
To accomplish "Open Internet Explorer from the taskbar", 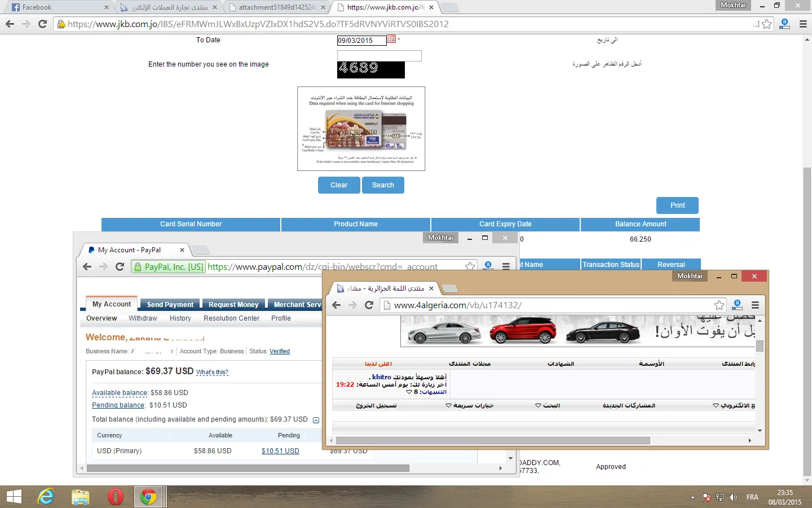I will pyautogui.click(x=46, y=497).
